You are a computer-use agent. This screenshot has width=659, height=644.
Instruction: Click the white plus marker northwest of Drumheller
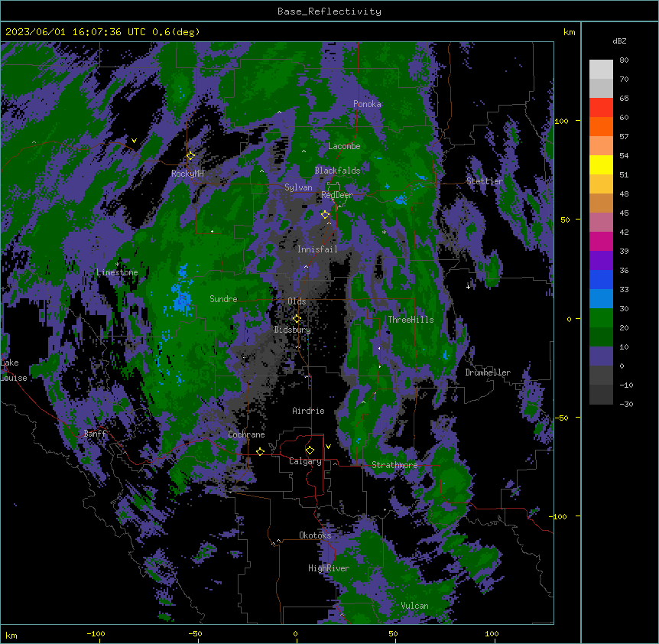(468, 287)
